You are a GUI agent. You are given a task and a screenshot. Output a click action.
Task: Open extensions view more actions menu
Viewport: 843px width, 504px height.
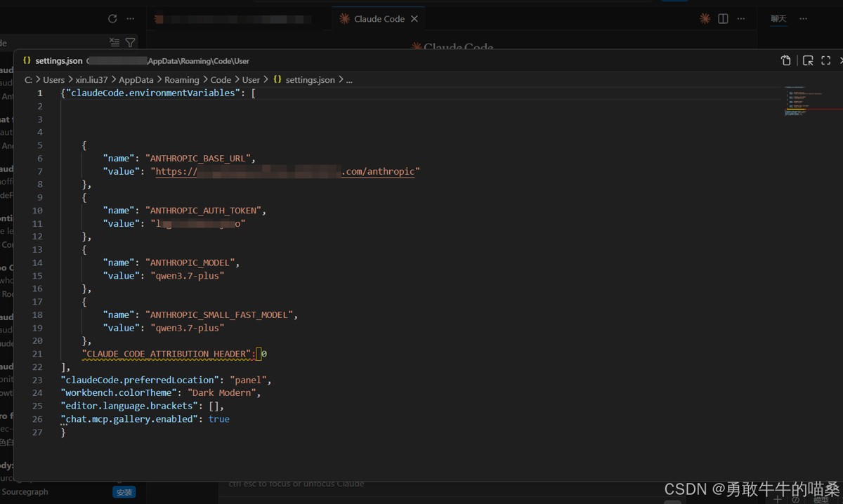pos(131,19)
